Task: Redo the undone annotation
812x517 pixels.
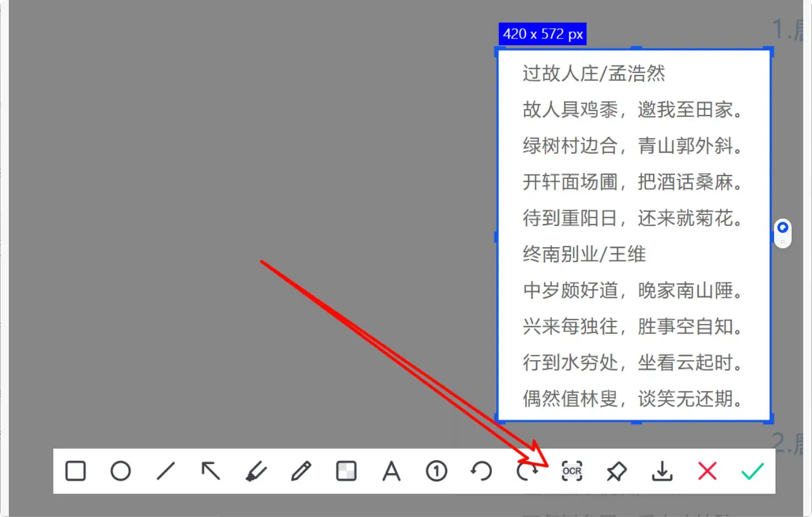Action: click(526, 471)
